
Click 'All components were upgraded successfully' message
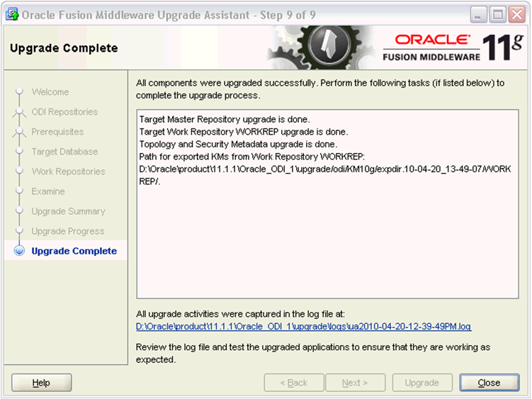tap(320, 89)
